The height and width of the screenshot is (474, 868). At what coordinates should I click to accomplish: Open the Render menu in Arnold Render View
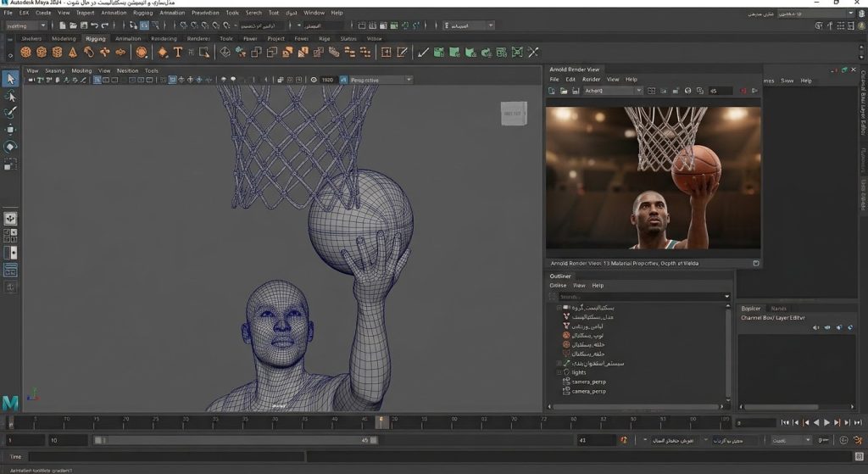(x=591, y=79)
